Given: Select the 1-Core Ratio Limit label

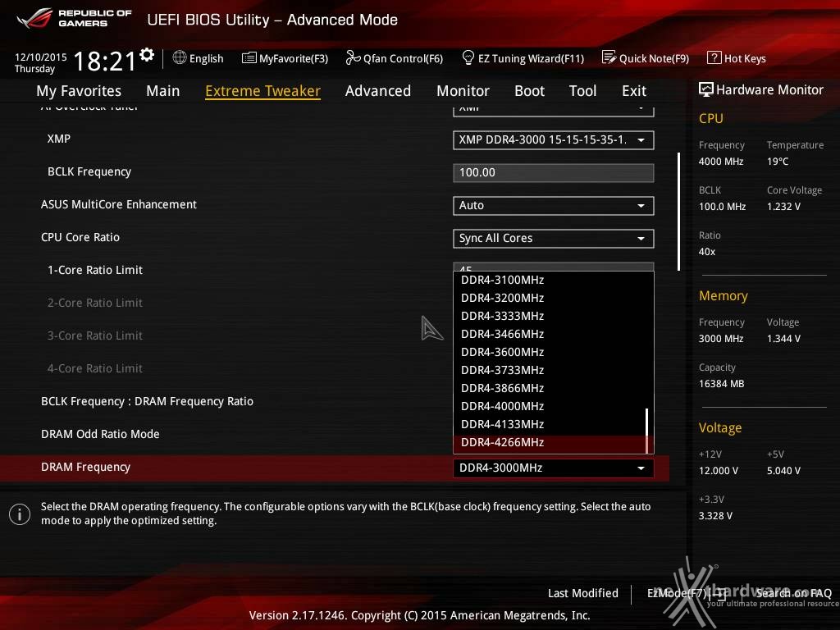Looking at the screenshot, I should (x=95, y=270).
